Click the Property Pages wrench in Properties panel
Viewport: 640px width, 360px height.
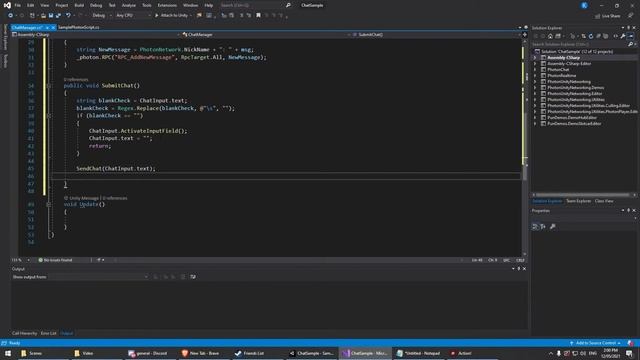[553, 227]
